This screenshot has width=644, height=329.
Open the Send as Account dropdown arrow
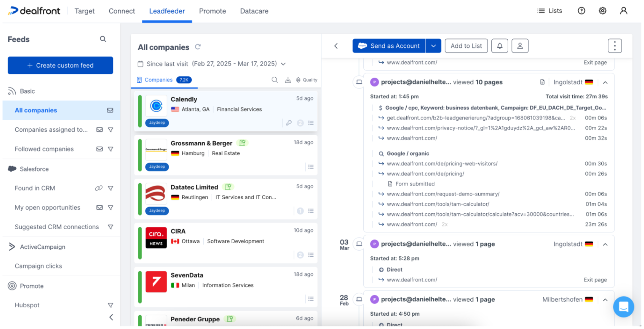click(x=433, y=46)
